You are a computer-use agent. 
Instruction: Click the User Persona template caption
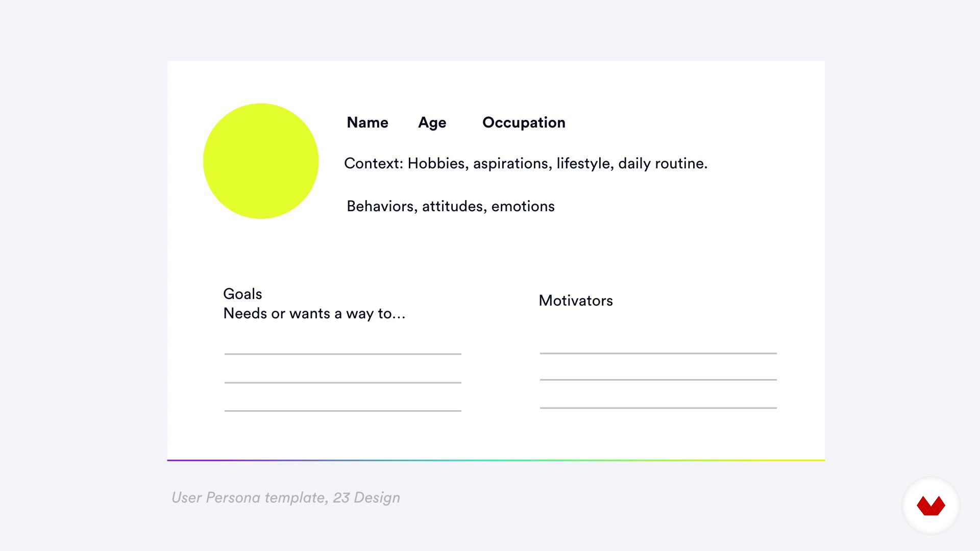coord(286,498)
